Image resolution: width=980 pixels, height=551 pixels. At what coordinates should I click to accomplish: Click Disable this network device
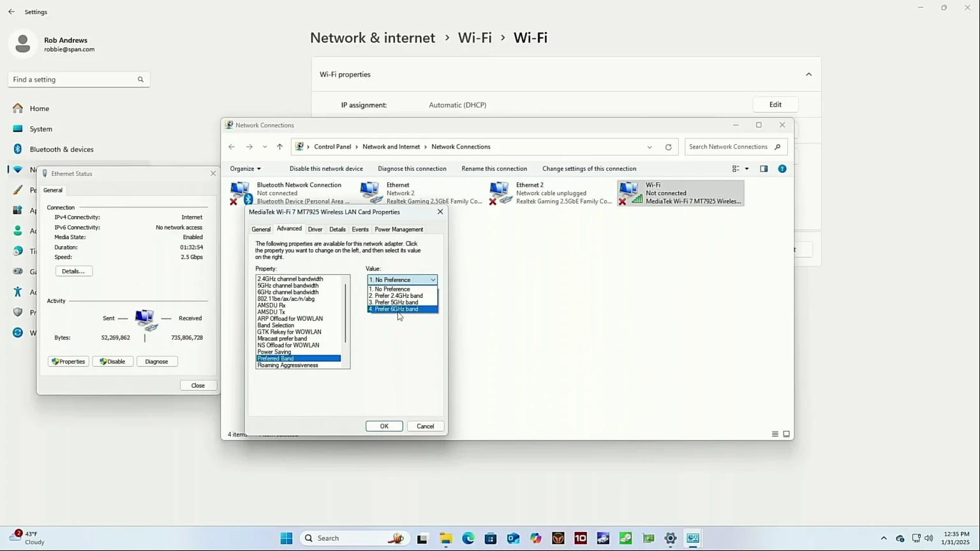pyautogui.click(x=326, y=169)
